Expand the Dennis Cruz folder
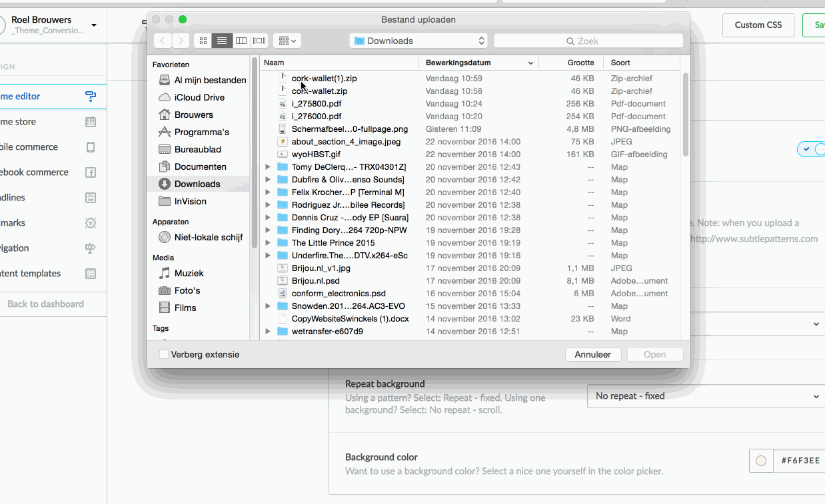This screenshot has width=825, height=504. click(x=268, y=218)
